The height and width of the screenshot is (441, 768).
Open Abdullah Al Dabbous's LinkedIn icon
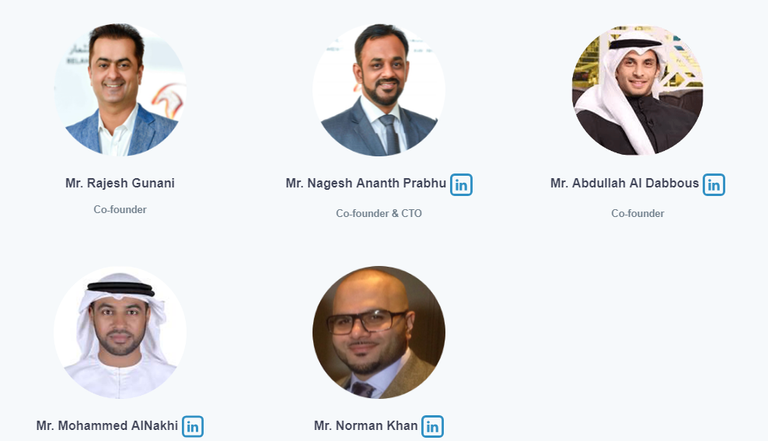click(x=714, y=185)
